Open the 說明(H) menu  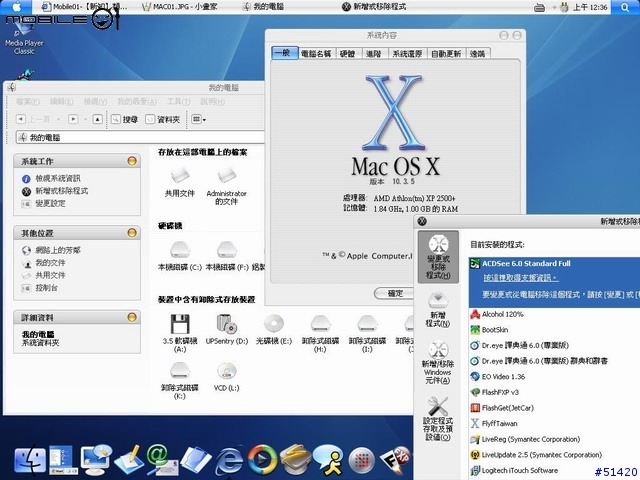coord(212,102)
